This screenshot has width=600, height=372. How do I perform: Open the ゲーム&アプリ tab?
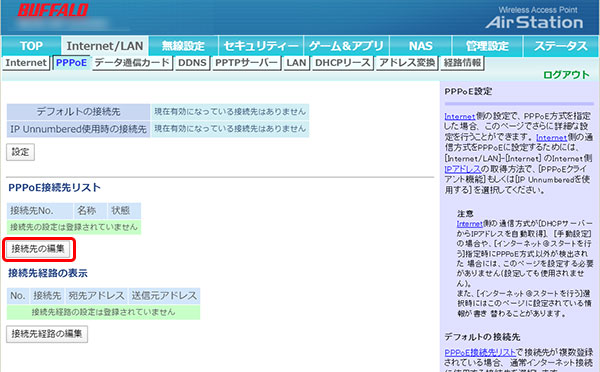[x=346, y=46]
